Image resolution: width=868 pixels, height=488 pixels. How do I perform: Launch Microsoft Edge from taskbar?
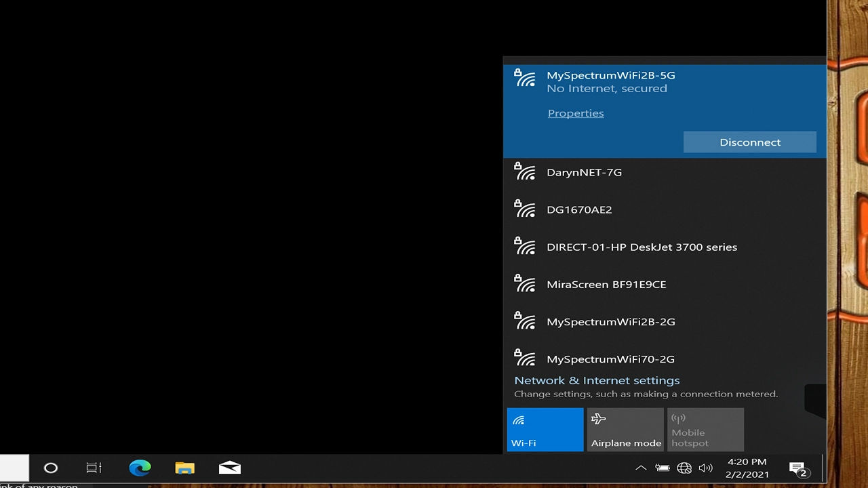pos(140,468)
